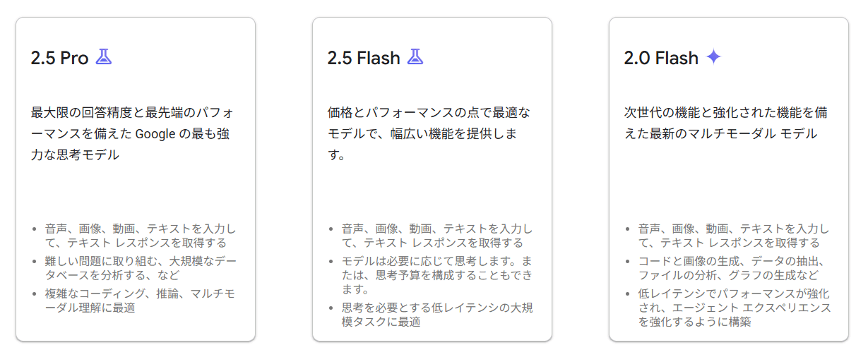Click 2.5 Pro bullet about 難しい問題に取り組む
This screenshot has width=868, height=357.
(x=141, y=268)
